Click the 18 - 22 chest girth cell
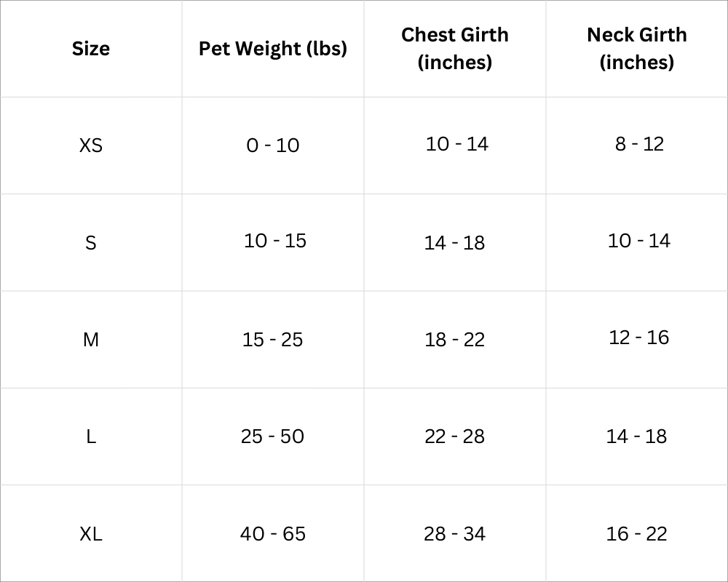This screenshot has height=582, width=728. click(455, 340)
